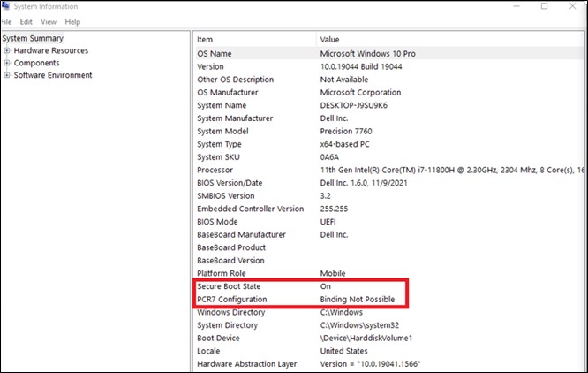Open the Help menu

coord(72,21)
